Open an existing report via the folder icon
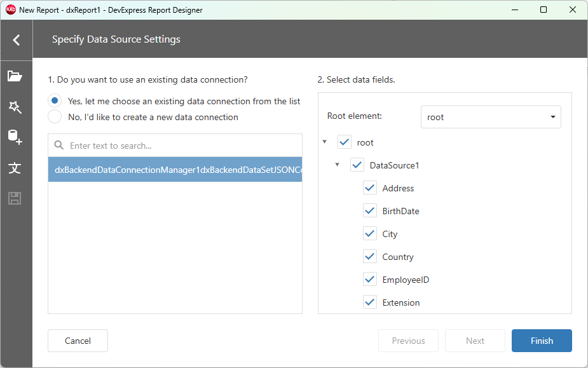 pos(16,76)
